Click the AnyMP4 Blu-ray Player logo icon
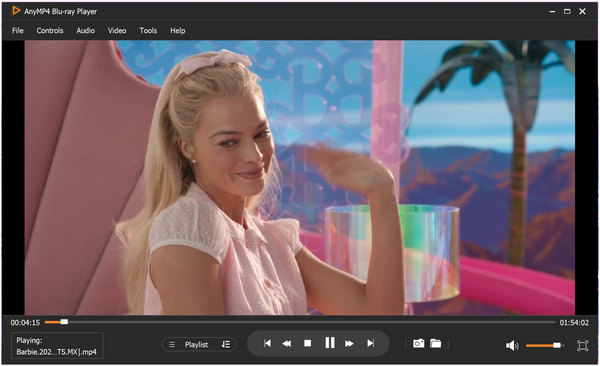The image size is (600, 366). tap(16, 11)
